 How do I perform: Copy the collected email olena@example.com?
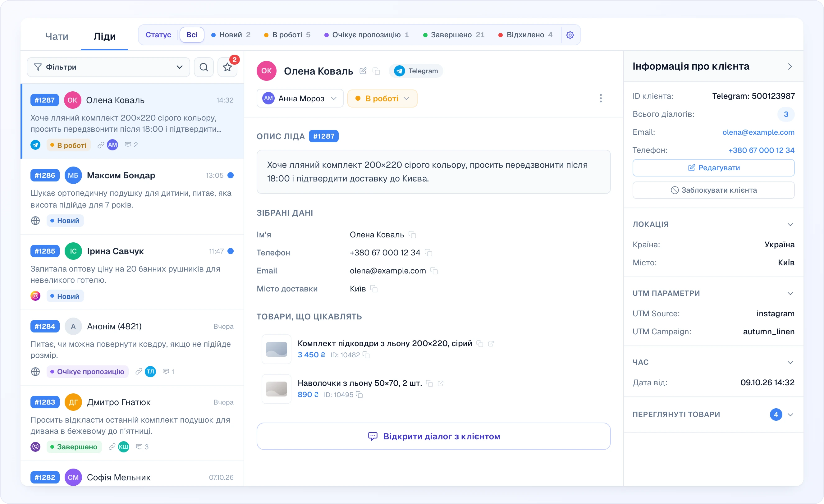(434, 271)
